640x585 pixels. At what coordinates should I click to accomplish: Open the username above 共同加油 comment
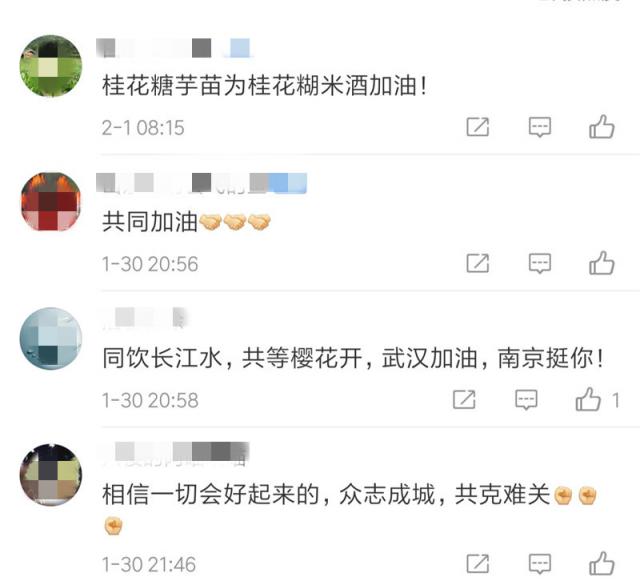coord(202,182)
